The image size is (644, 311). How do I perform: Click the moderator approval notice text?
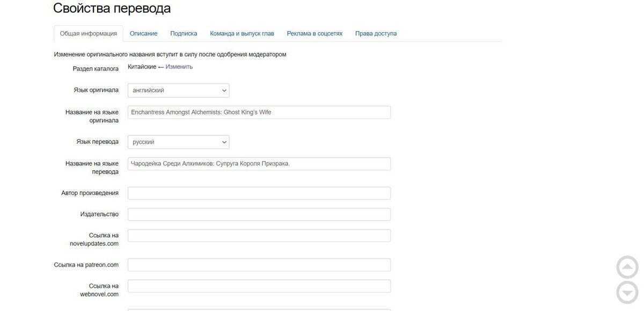click(170, 54)
